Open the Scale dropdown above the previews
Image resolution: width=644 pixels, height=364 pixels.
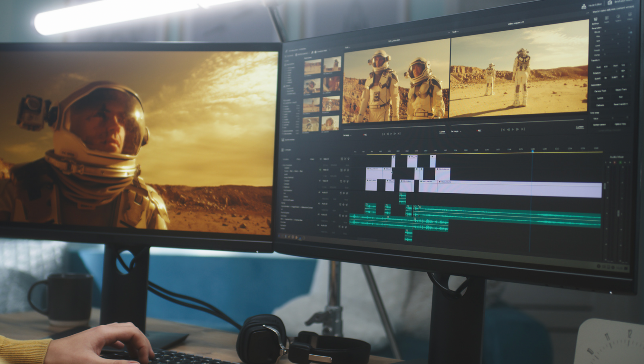pyautogui.click(x=455, y=32)
